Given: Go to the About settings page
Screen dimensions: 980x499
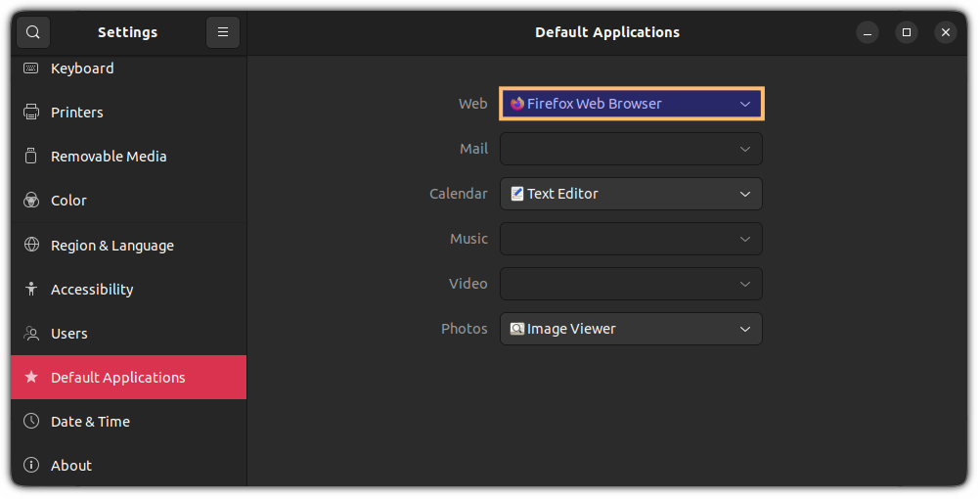Looking at the screenshot, I should tap(129, 465).
